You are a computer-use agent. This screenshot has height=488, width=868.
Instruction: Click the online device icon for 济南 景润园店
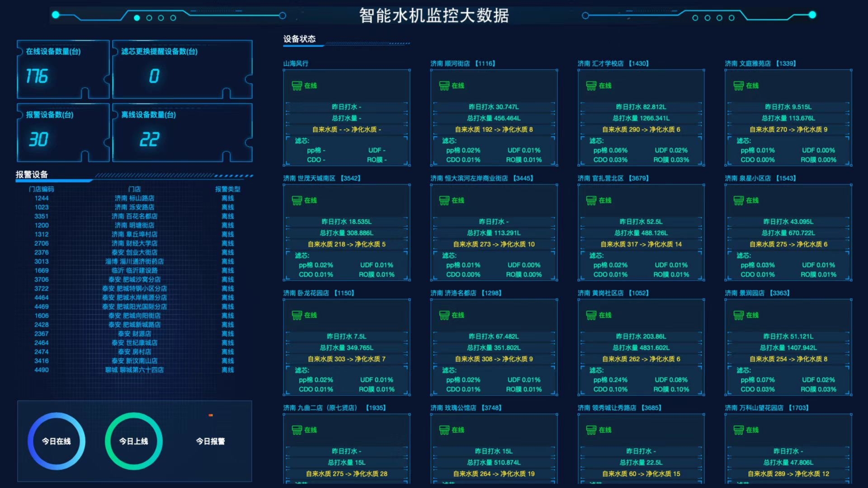point(739,315)
